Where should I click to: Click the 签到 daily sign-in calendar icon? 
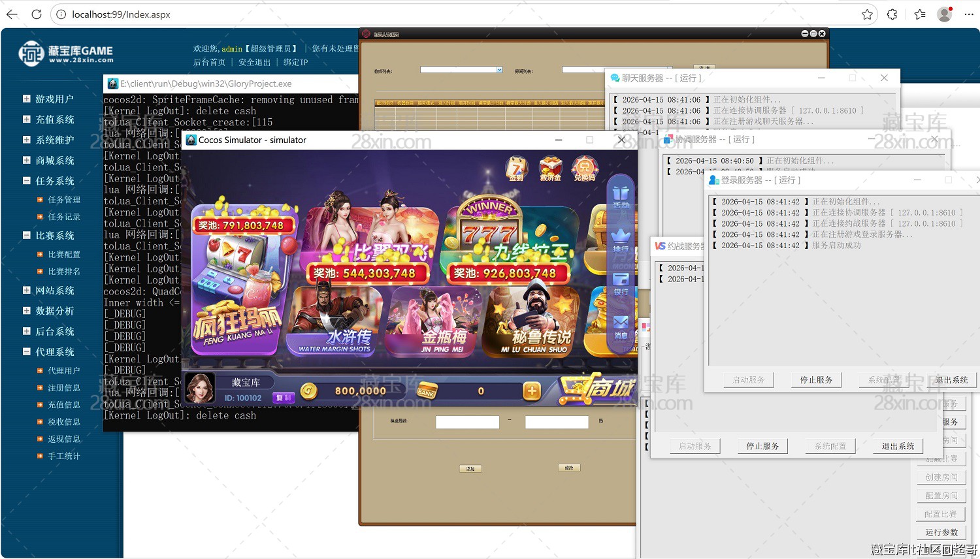click(517, 168)
